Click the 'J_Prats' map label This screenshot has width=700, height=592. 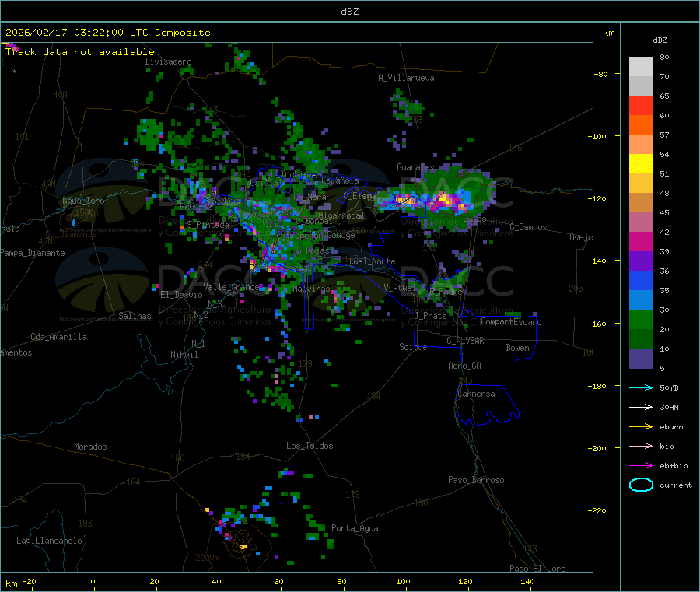click(x=431, y=316)
